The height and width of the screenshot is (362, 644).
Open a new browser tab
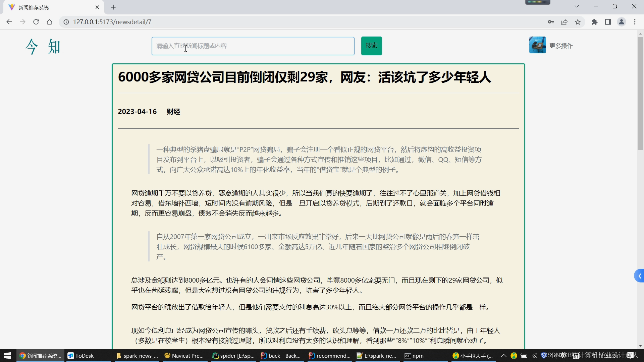pos(113,7)
